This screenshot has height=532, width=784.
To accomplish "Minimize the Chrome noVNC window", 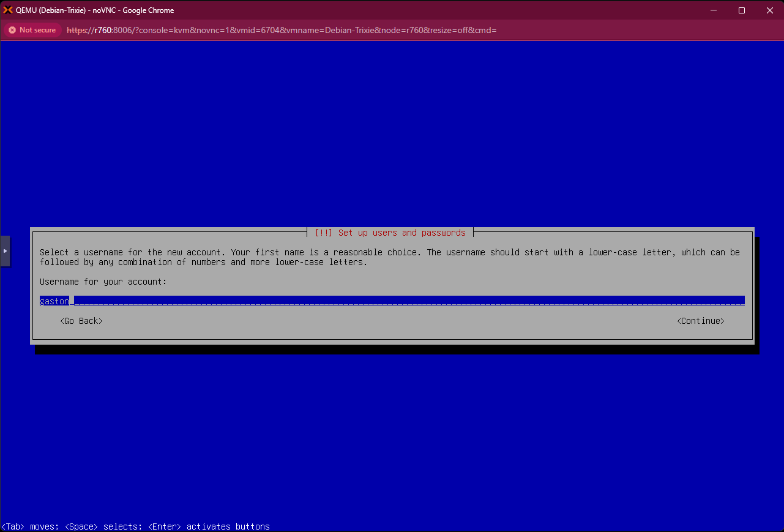I will [713, 10].
